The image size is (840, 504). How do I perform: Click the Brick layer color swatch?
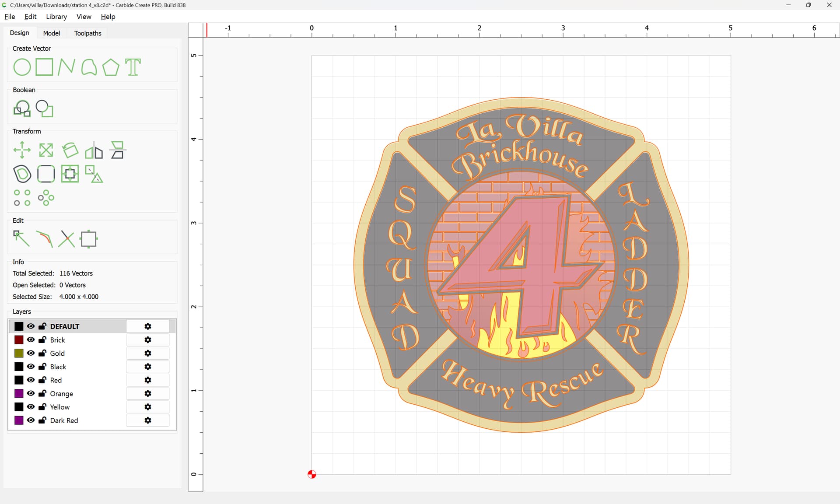(x=19, y=340)
